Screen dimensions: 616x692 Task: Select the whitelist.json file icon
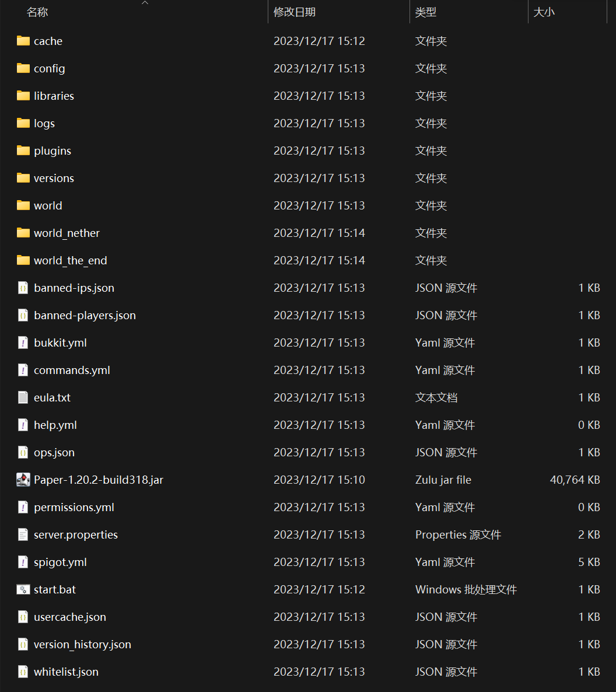[23, 672]
